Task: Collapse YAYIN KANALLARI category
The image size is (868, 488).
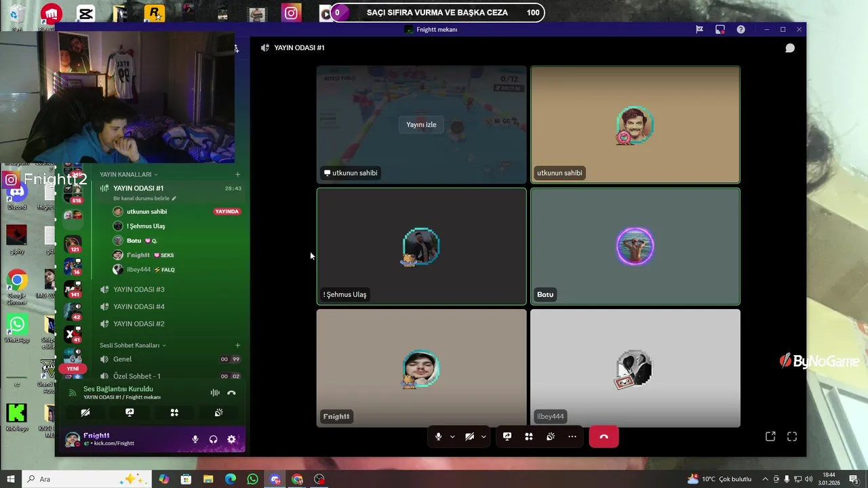Action: 128,174
